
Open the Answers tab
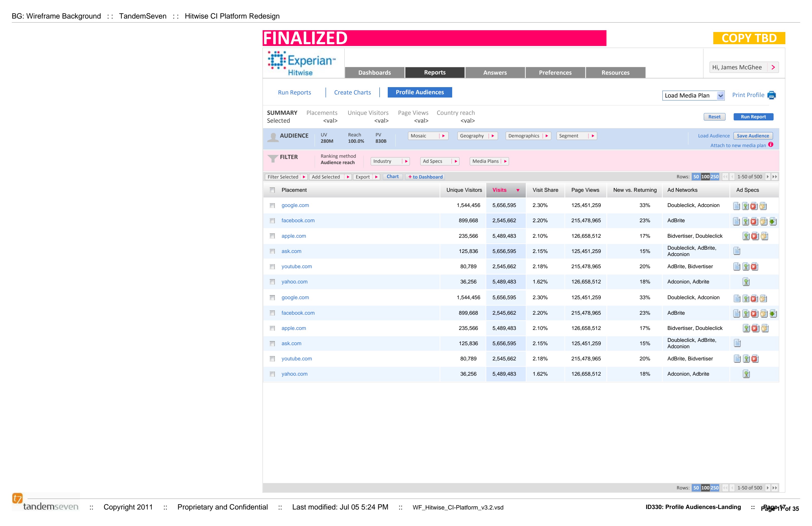pos(495,72)
